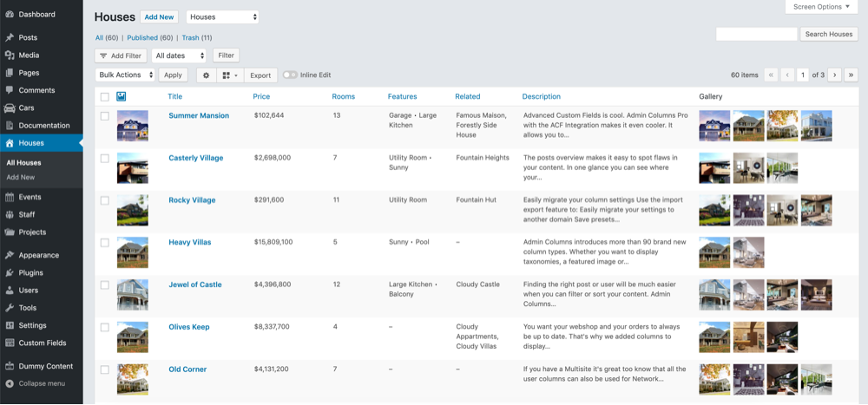Open the Olives Keep title link

click(x=188, y=327)
